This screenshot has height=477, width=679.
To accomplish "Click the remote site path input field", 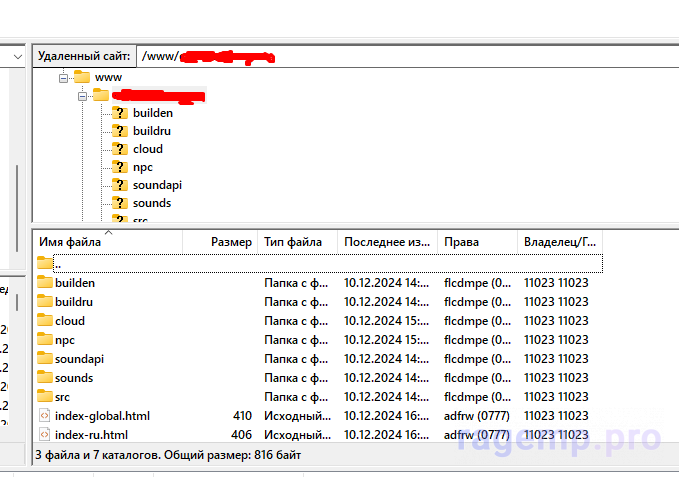I will point(400,57).
